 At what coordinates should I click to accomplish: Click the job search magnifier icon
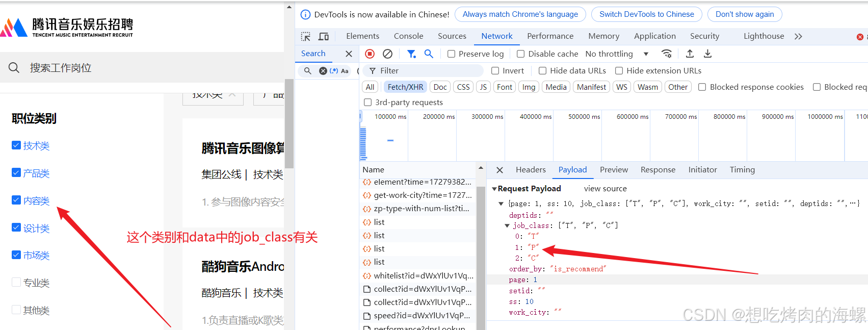click(x=14, y=67)
